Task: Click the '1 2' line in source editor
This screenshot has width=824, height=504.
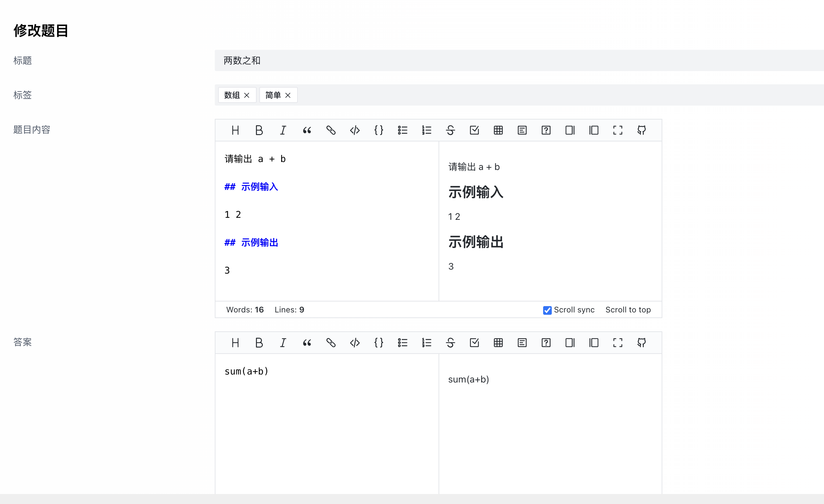Action: (233, 214)
